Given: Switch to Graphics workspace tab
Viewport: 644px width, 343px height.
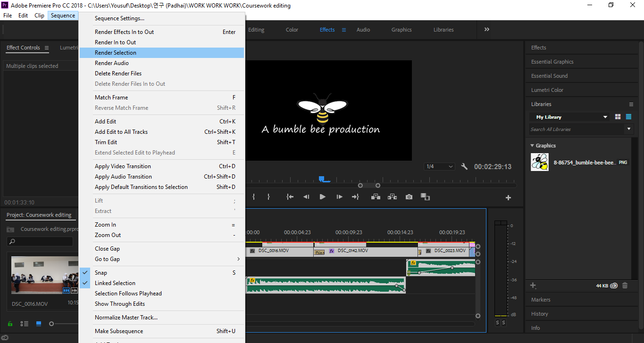Looking at the screenshot, I should point(401,30).
